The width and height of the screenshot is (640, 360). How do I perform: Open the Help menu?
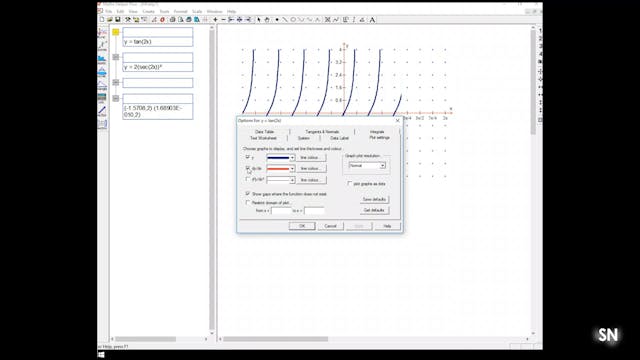coord(231,11)
